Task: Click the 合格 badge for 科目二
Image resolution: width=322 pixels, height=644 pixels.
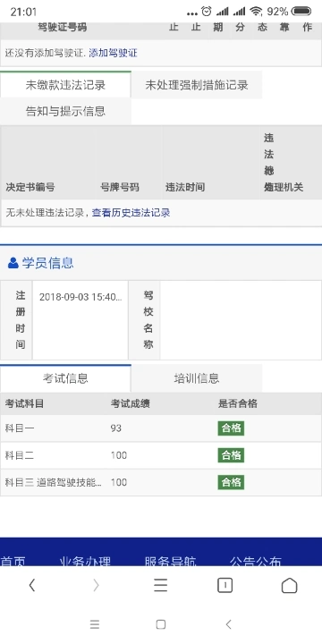Action: [231, 455]
